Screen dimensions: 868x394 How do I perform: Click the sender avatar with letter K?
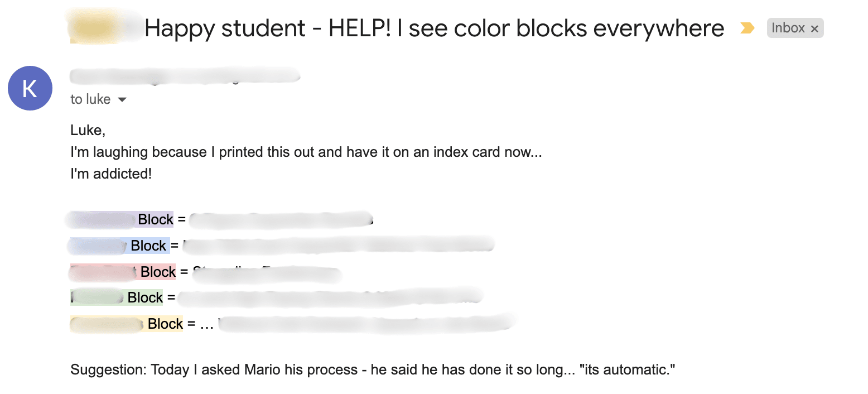tap(30, 88)
